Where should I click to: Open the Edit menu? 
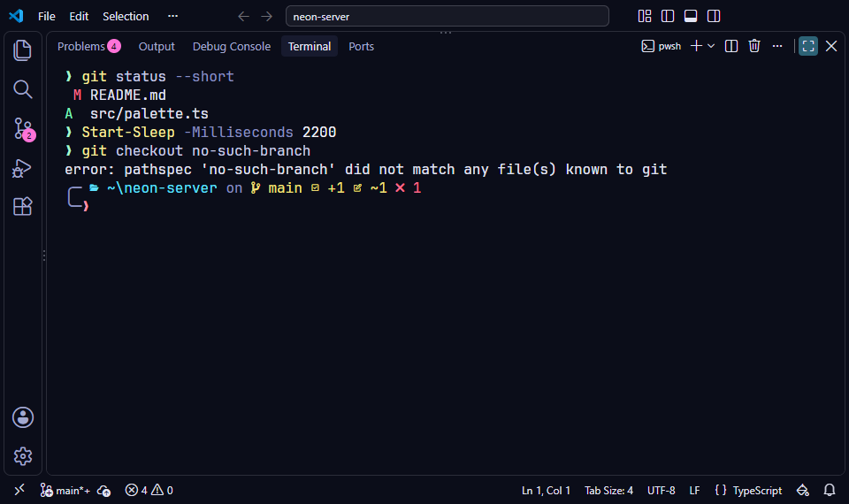(79, 16)
